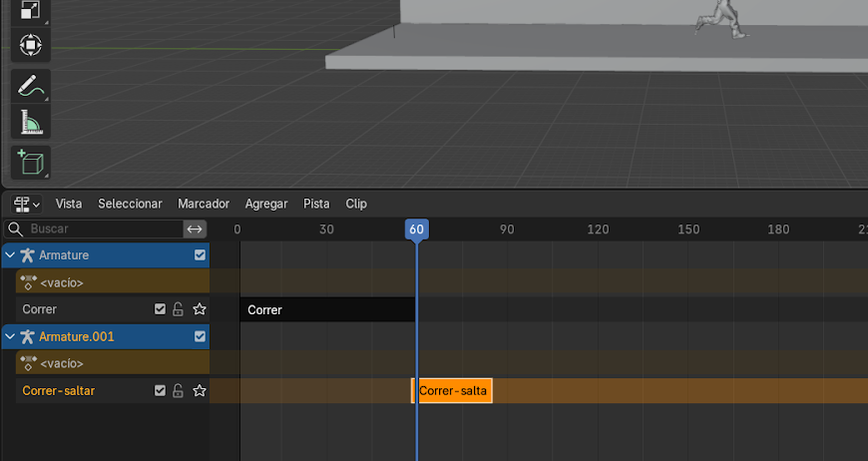
Task: Open the Pista menu
Action: pos(316,204)
